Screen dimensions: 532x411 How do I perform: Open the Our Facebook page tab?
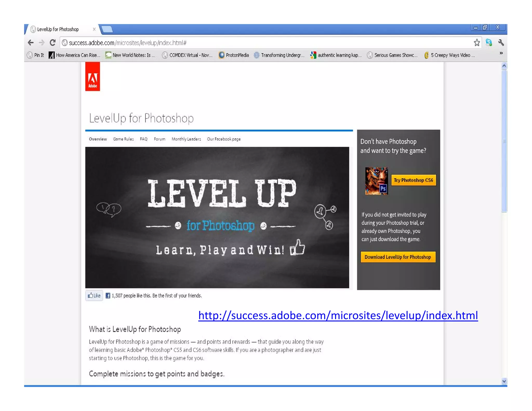coord(224,139)
